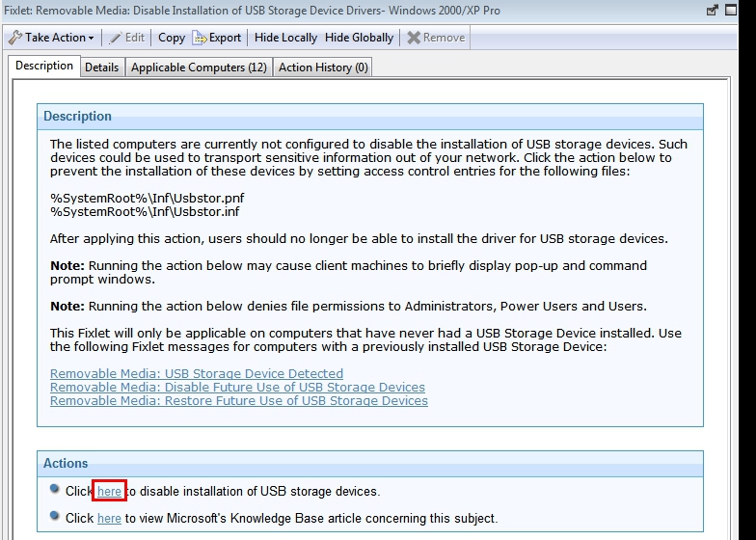Hide the Fixlet globally
Screen dimensions: 756x540
[x=359, y=38]
